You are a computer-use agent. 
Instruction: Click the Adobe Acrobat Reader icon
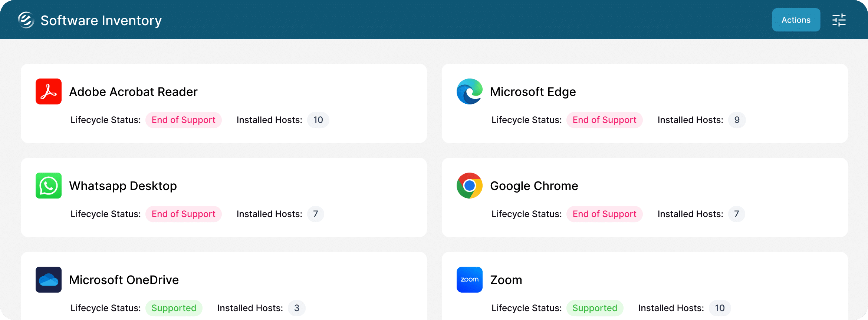pyautogui.click(x=49, y=91)
